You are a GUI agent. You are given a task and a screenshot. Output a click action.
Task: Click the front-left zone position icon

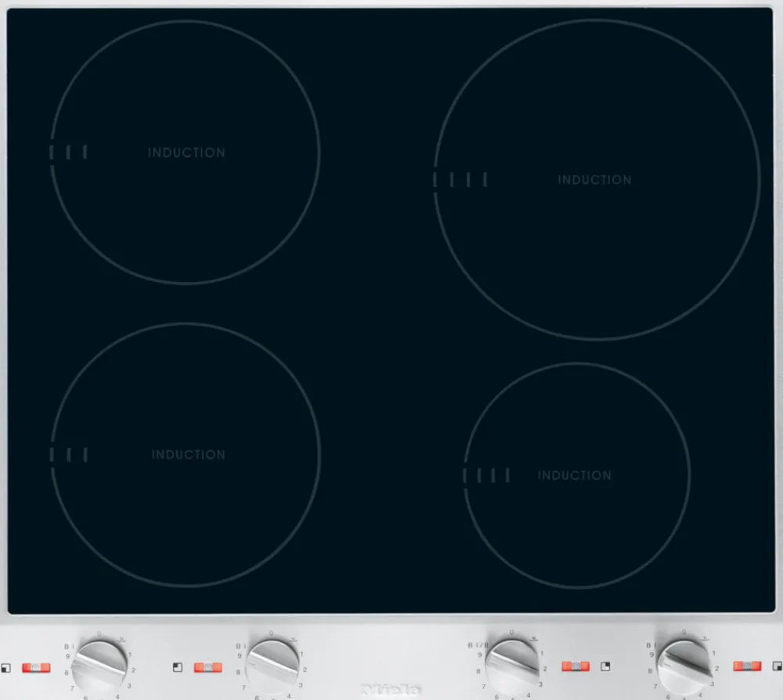[x=6, y=668]
